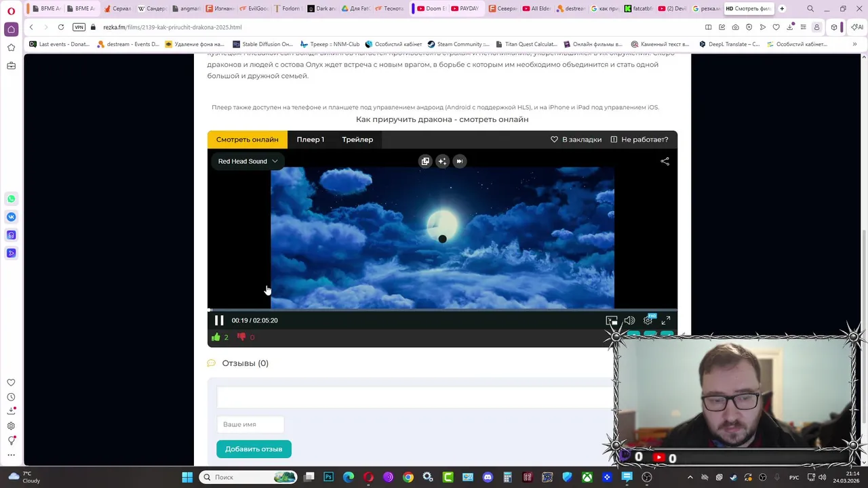Open the Stable Diffusion bookmark
The image size is (868, 488).
tap(262, 44)
